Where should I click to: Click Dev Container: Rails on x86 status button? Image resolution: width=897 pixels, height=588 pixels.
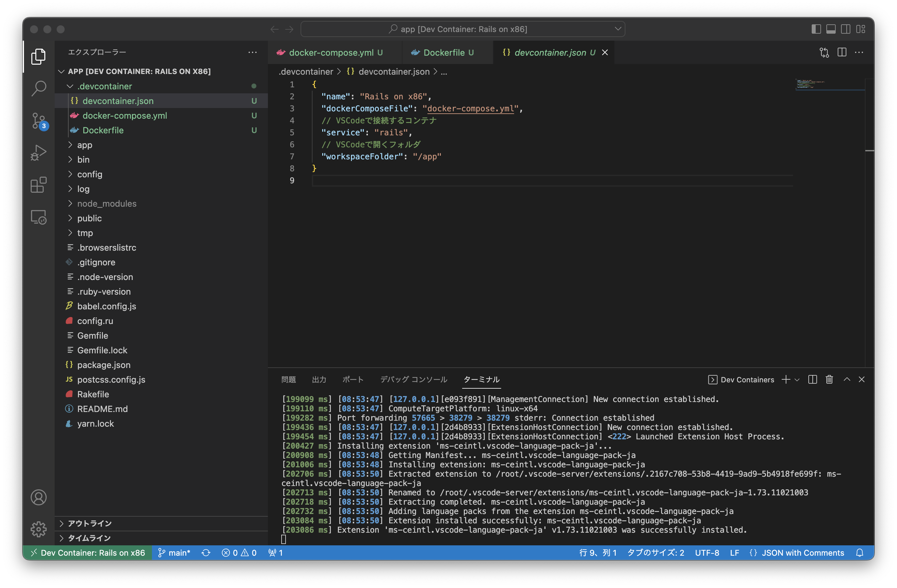(88, 553)
